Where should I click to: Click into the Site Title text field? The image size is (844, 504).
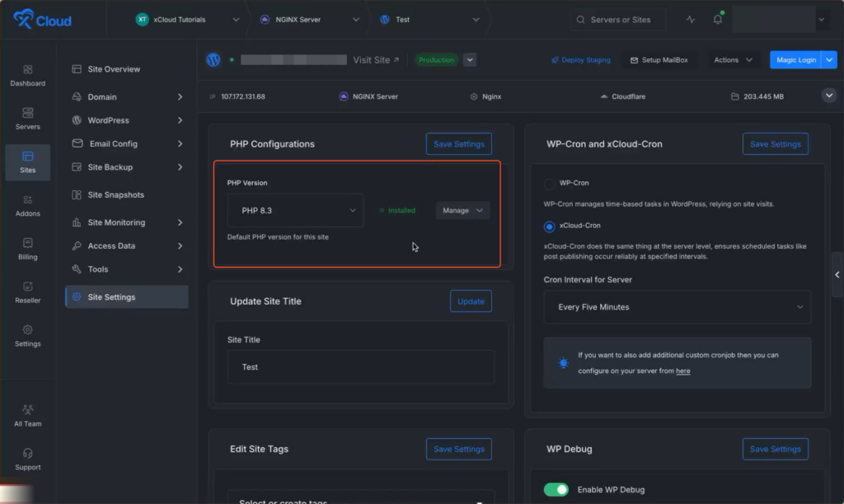(x=360, y=367)
